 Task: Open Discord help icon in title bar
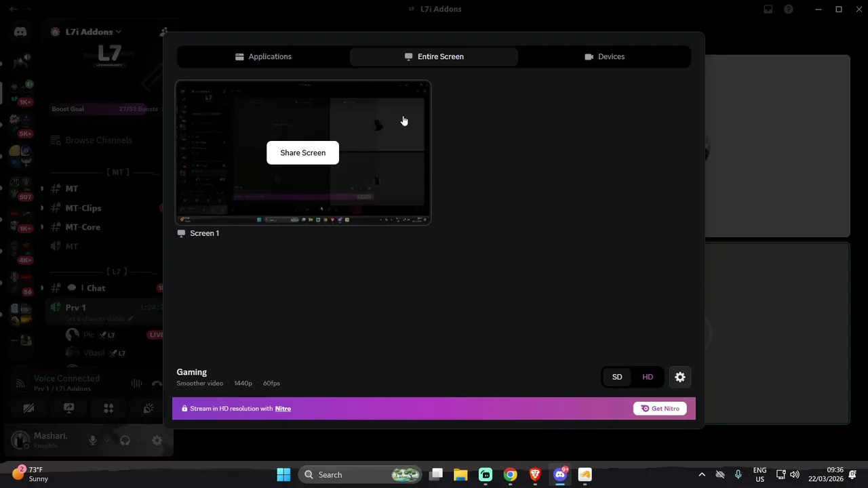pyautogui.click(x=788, y=9)
